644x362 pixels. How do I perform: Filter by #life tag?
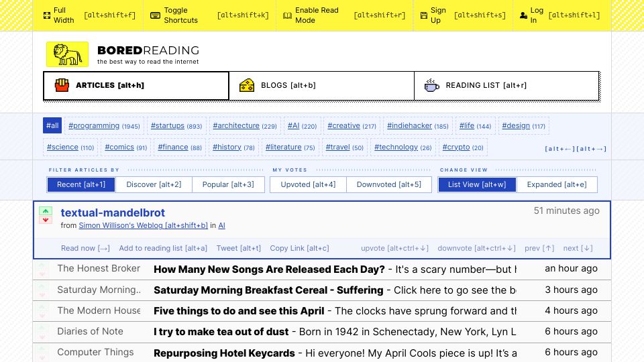(475, 125)
